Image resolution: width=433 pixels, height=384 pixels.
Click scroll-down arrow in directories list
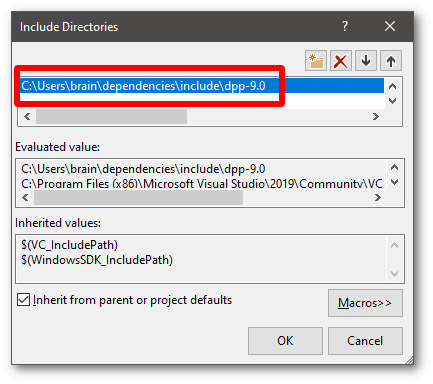(x=393, y=100)
